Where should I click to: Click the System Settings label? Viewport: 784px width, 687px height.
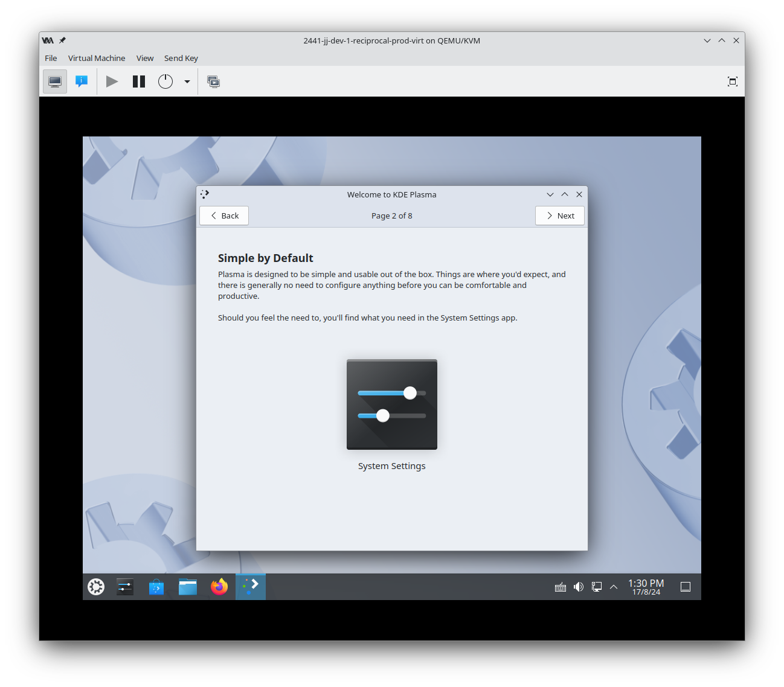pos(392,466)
